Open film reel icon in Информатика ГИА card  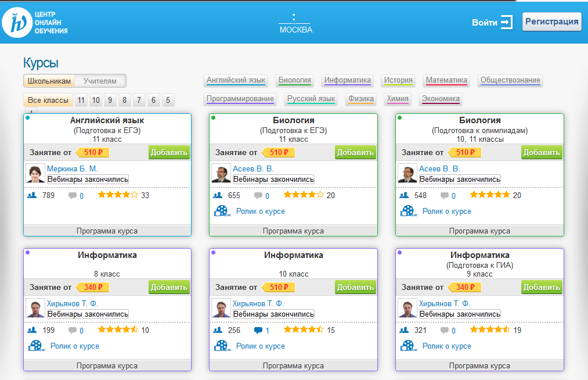tap(409, 346)
